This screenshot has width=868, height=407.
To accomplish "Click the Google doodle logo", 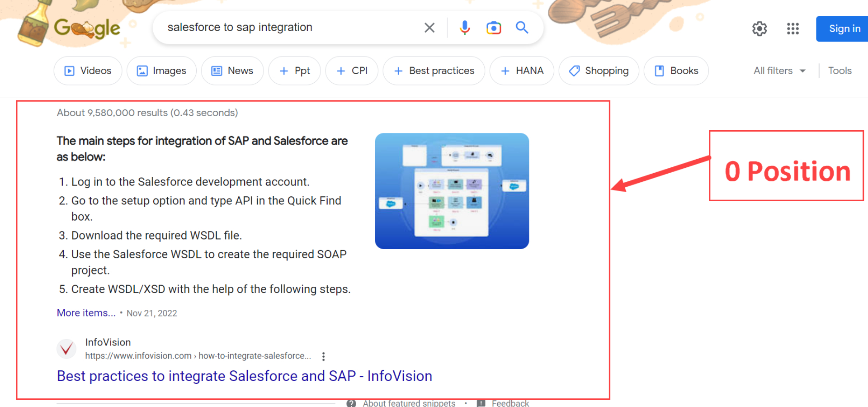I will click(86, 28).
